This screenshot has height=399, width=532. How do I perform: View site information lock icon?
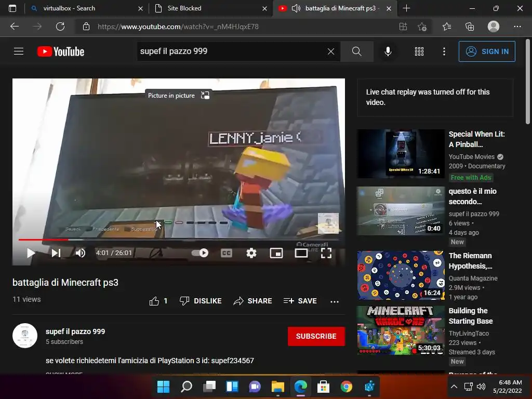(x=86, y=26)
